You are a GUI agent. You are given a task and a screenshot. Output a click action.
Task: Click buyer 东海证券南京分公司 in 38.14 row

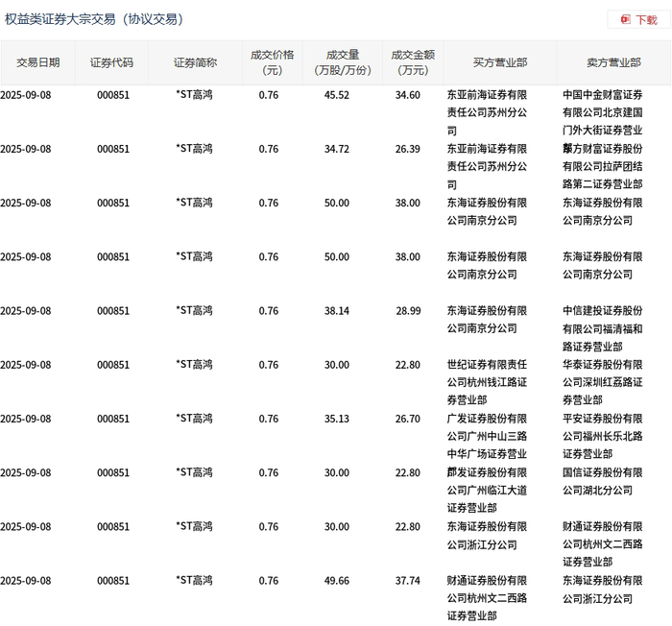[x=487, y=320]
